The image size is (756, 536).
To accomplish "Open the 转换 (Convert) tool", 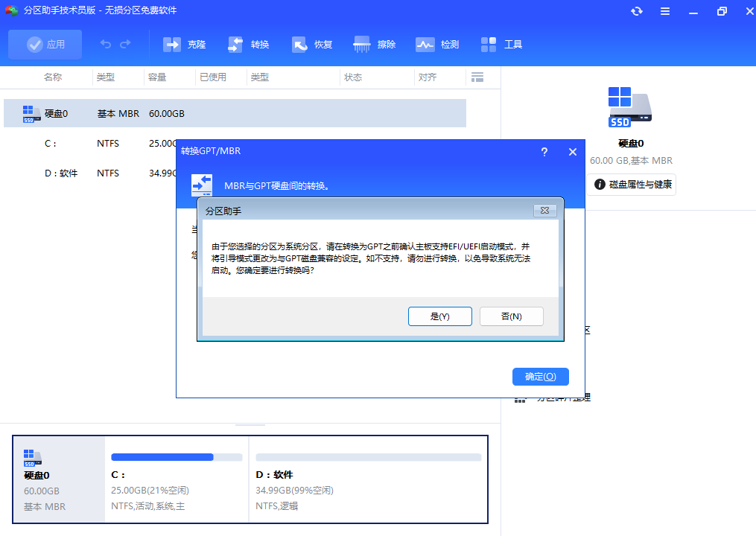I will (x=247, y=44).
